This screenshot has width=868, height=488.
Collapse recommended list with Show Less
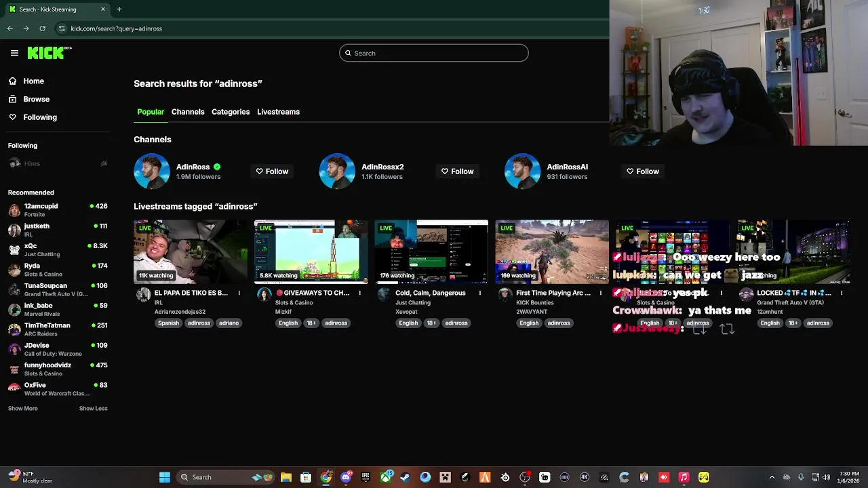point(93,409)
